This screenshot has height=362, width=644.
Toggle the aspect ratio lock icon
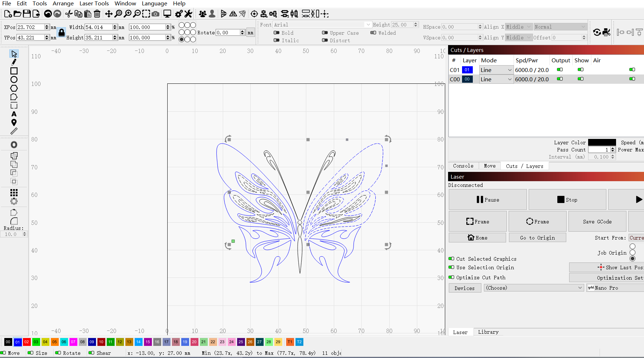[62, 33]
